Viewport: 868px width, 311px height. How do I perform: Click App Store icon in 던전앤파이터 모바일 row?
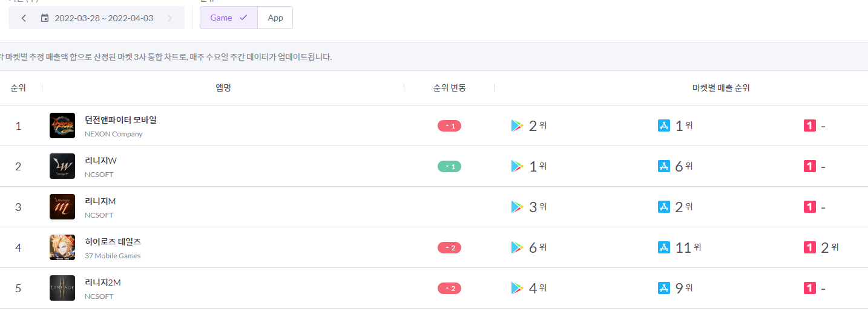[664, 125]
